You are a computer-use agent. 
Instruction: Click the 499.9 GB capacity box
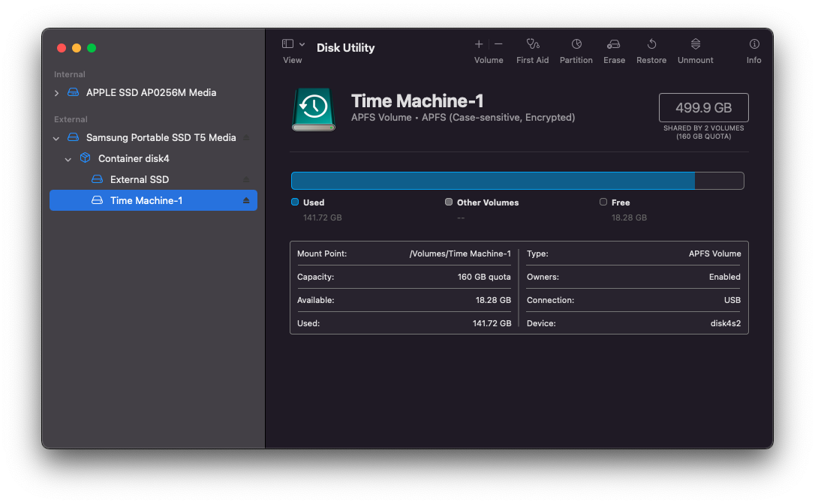pyautogui.click(x=703, y=107)
